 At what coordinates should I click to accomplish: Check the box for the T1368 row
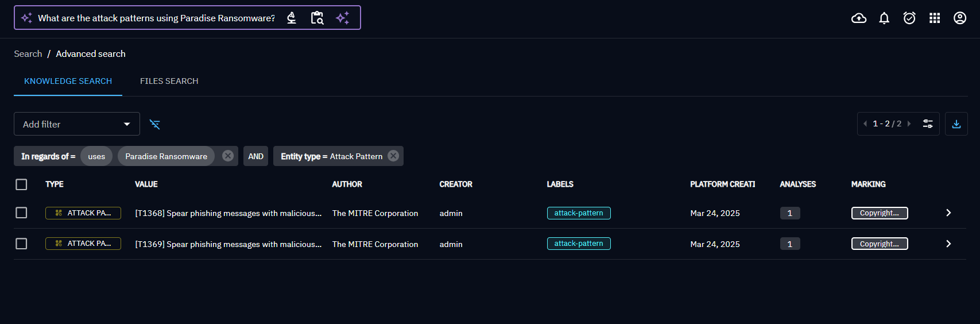(x=21, y=213)
